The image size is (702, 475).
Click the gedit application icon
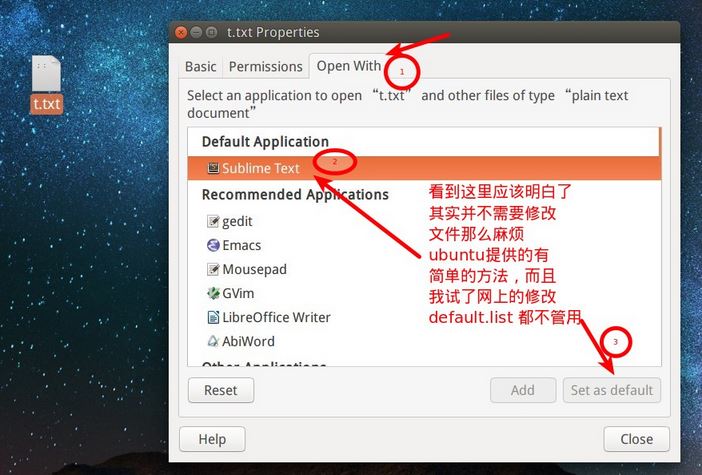(213, 221)
